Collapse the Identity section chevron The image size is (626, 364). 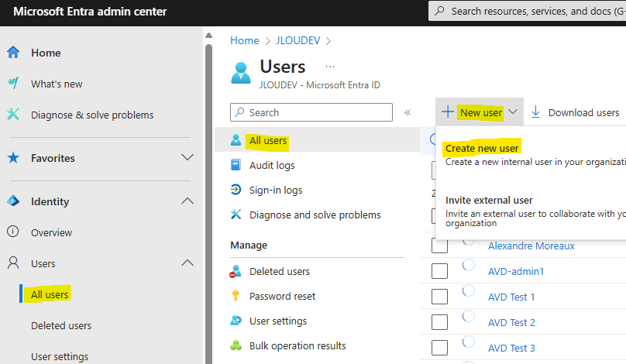187,201
